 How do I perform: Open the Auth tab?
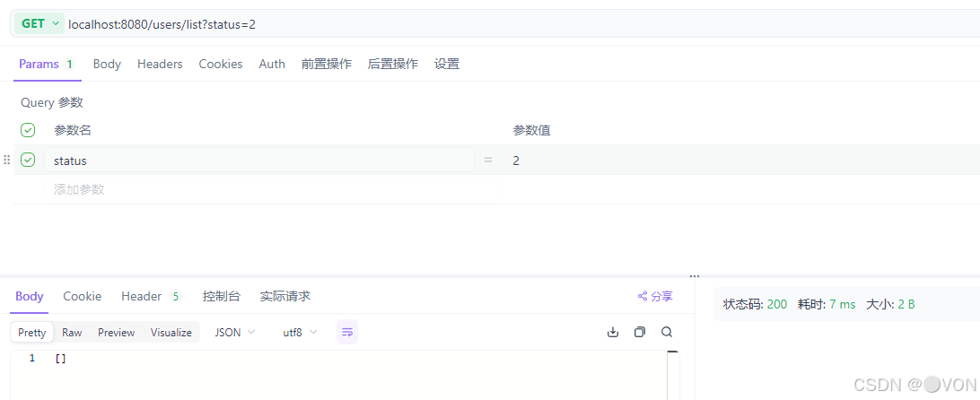[272, 64]
